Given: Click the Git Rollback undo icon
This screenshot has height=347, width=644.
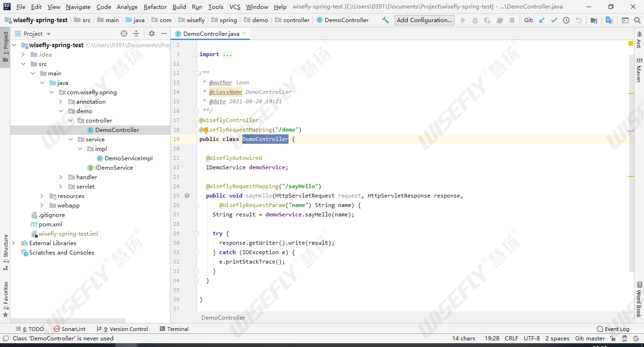Looking at the screenshot, I should tap(578, 20).
